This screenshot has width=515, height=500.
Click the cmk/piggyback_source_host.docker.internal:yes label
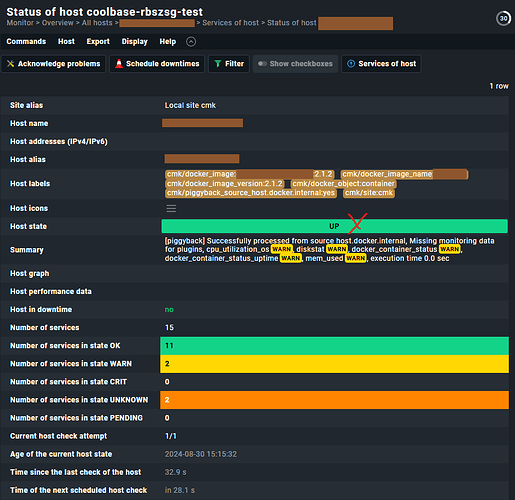251,193
